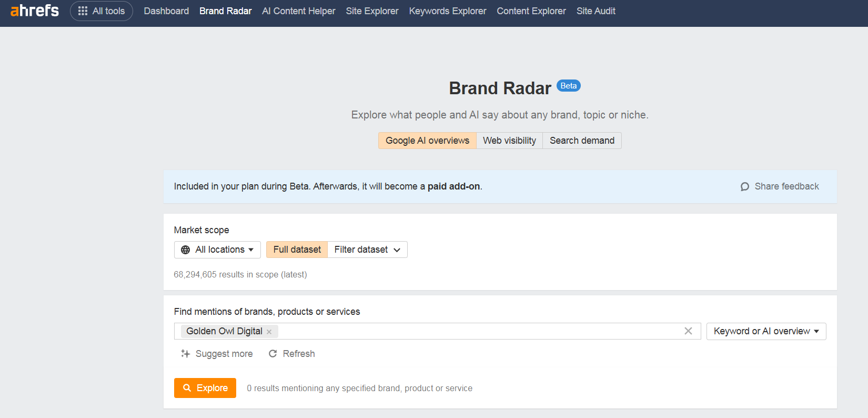Go to Site Explorer
This screenshot has width=868, height=418.
[372, 11]
